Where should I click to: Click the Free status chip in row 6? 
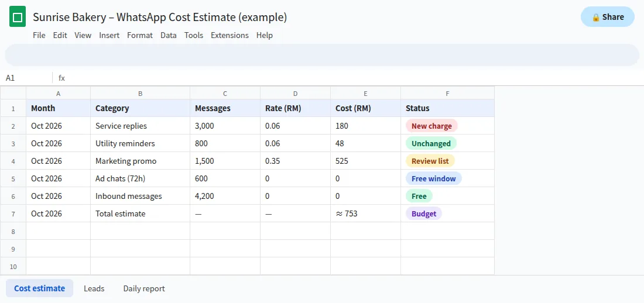pos(419,196)
